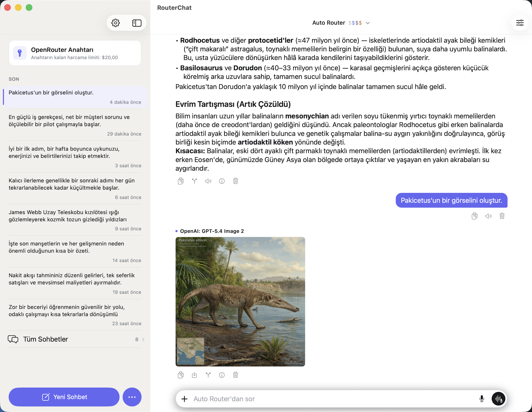Open the settings gear in sidebar

[x=115, y=23]
